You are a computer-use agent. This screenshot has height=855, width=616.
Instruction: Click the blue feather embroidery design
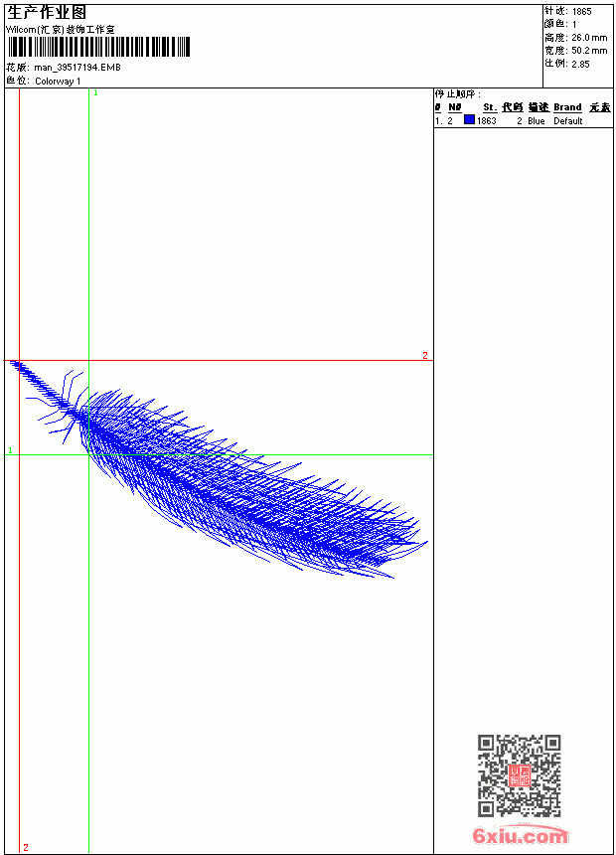(x=220, y=469)
